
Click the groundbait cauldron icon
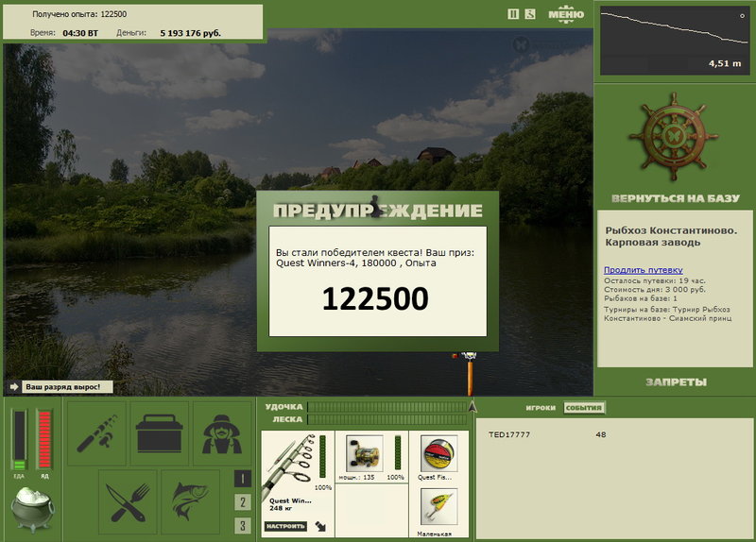click(x=32, y=508)
